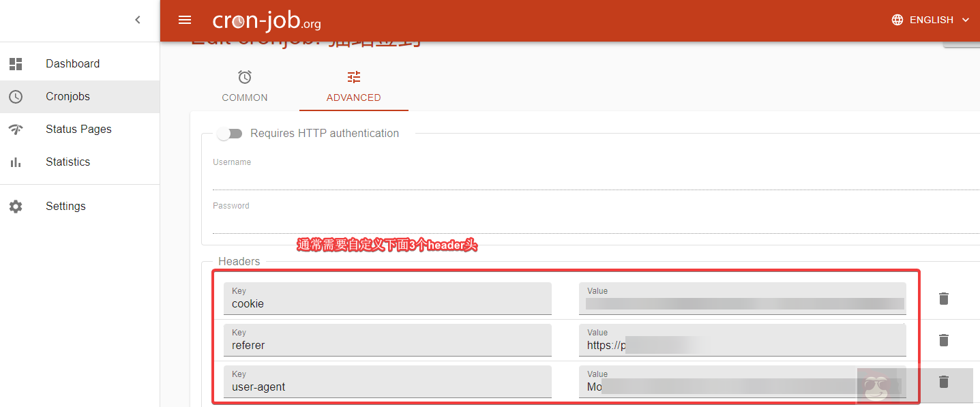Open the Status Pages section

coord(78,129)
